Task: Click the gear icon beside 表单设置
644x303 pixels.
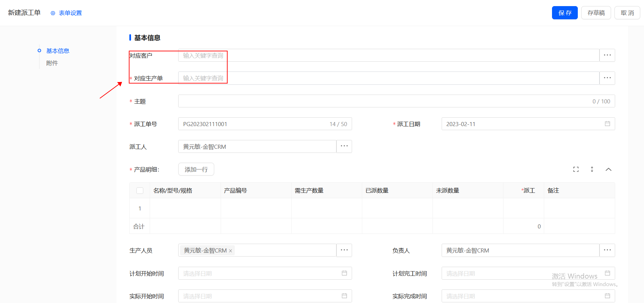Action: coord(53,13)
